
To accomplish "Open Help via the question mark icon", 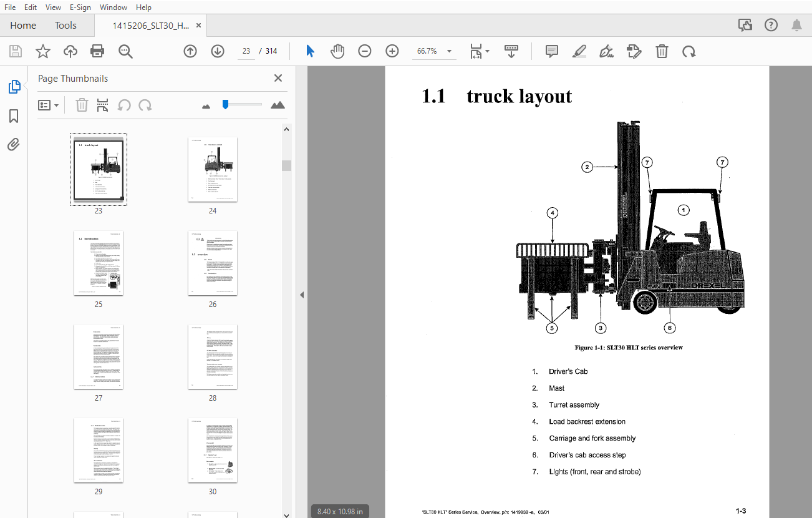I will pos(771,25).
